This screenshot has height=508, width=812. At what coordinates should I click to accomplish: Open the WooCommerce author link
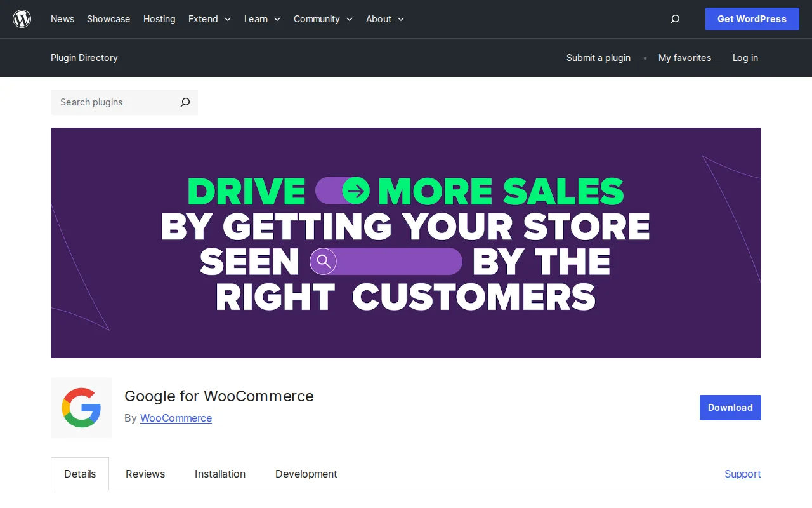[x=176, y=418]
